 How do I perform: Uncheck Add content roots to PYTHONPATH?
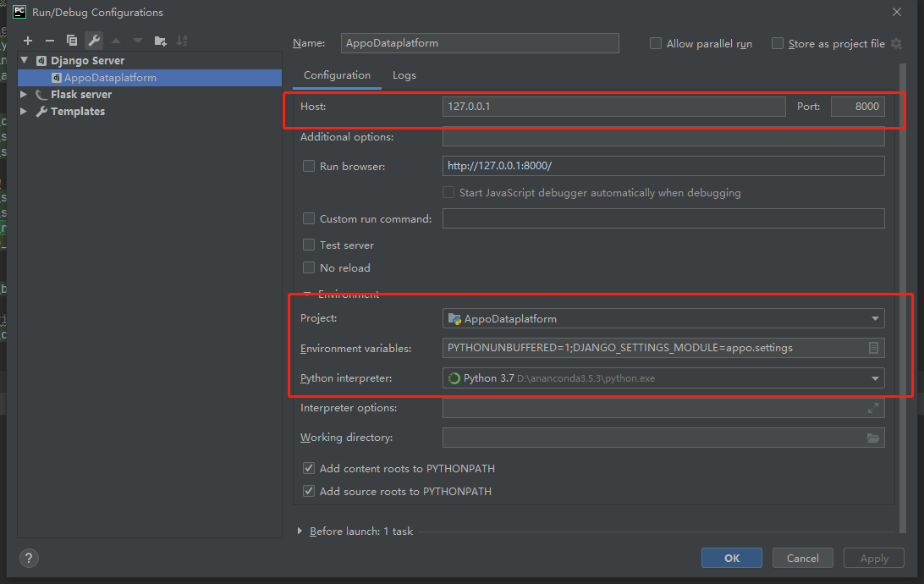click(309, 469)
